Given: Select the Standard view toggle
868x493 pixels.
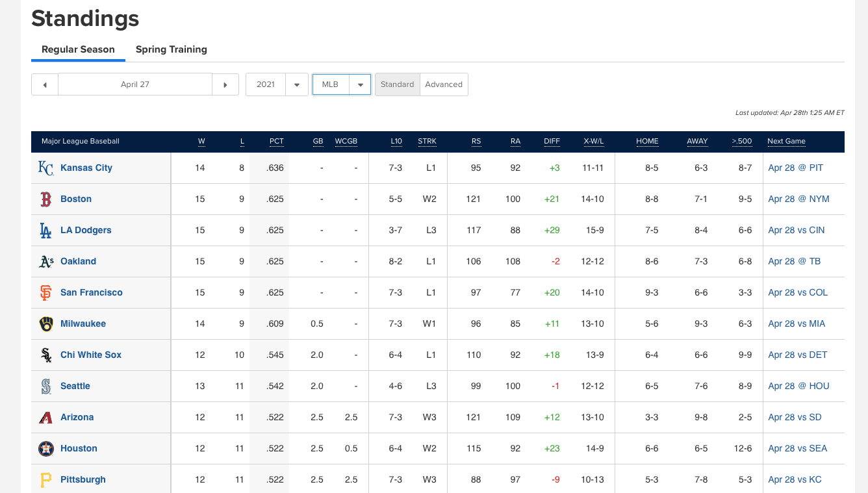Looking at the screenshot, I should 398,84.
